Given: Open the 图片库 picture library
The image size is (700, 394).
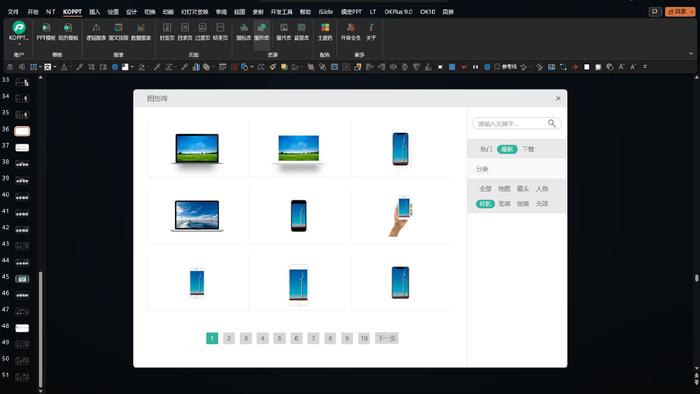Looking at the screenshot, I should click(x=283, y=32).
